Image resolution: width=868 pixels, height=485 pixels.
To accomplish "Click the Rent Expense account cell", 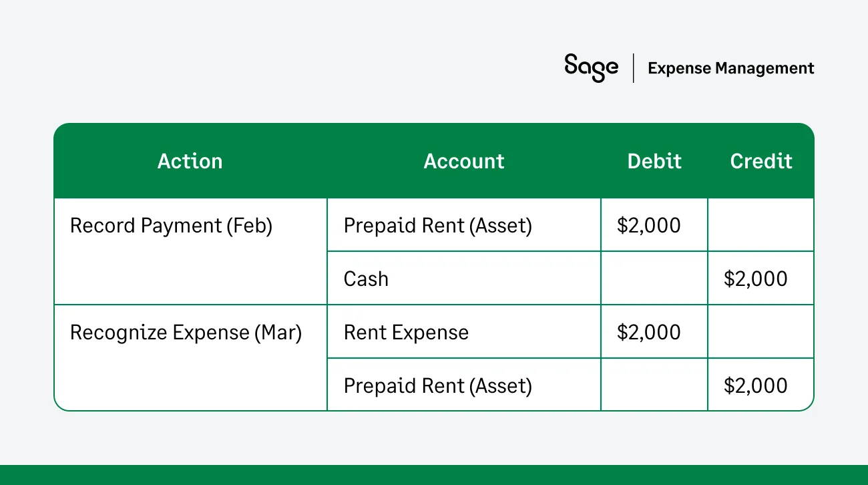I will [406, 333].
